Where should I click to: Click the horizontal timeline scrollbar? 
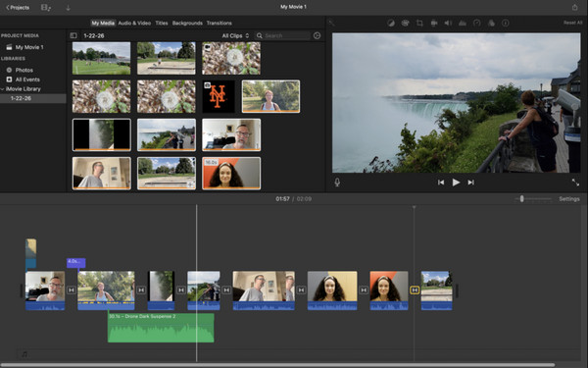277,365
